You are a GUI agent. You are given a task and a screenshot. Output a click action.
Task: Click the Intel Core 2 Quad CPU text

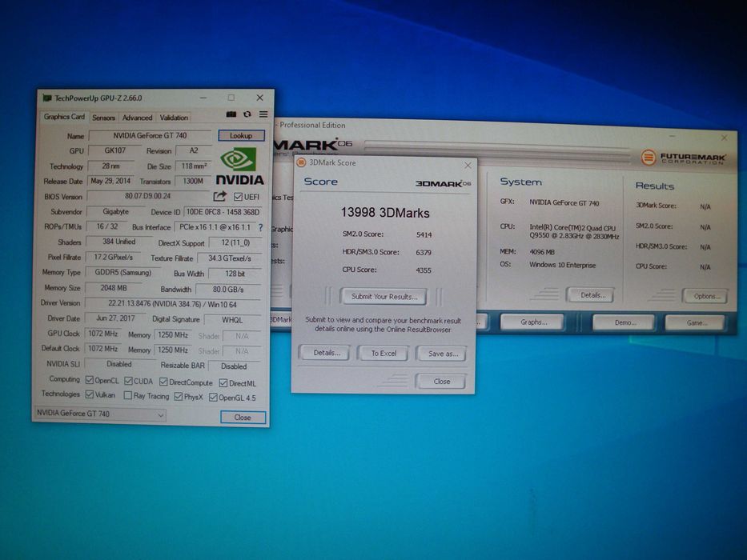pos(574,232)
